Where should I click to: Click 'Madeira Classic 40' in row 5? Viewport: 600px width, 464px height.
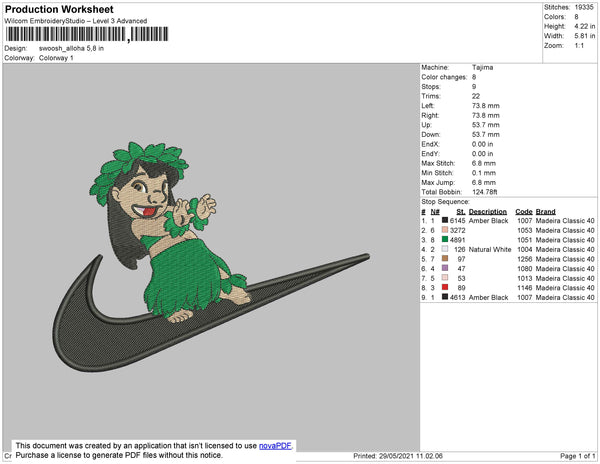tap(565, 259)
